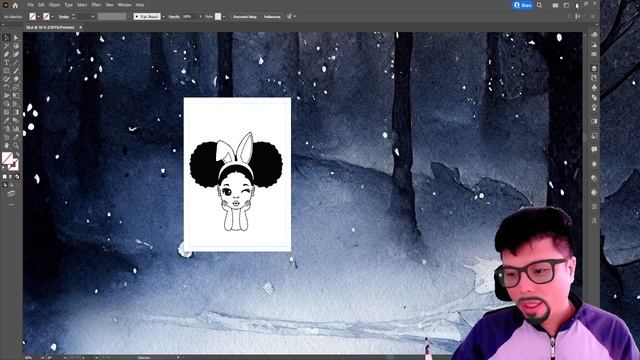Image resolution: width=640 pixels, height=360 pixels.
Task: Select the Direct Selection tool
Action: pos(16,38)
